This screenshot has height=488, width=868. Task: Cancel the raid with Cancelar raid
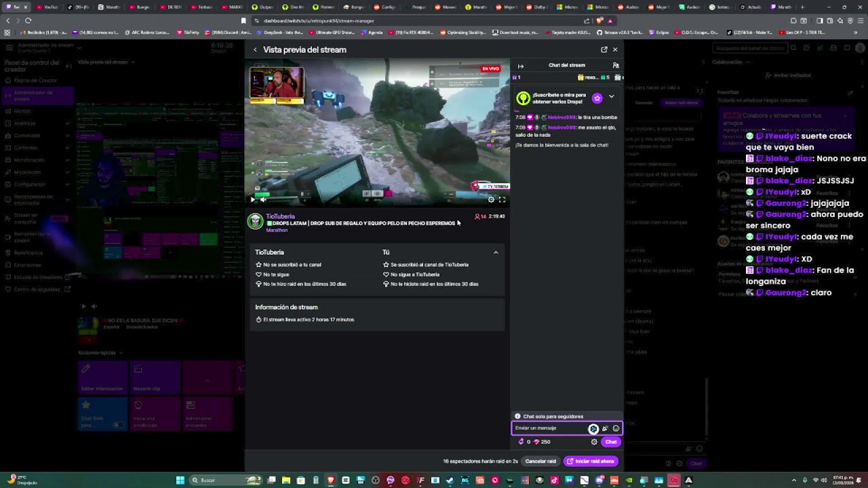(x=540, y=462)
